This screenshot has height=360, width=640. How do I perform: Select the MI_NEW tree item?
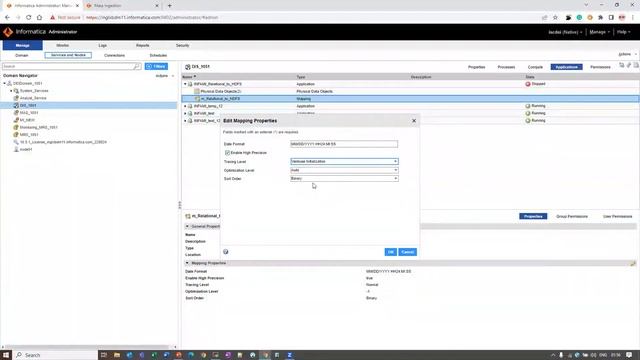coord(27,120)
